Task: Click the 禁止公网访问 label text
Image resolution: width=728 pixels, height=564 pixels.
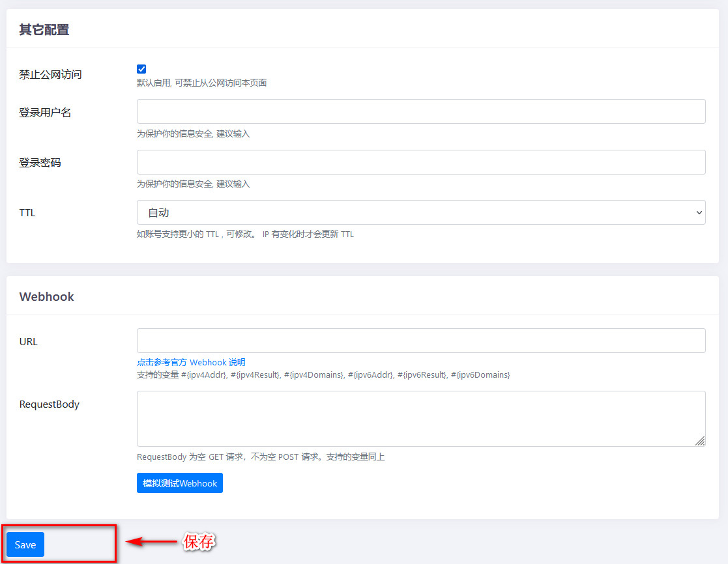Action: [51, 74]
